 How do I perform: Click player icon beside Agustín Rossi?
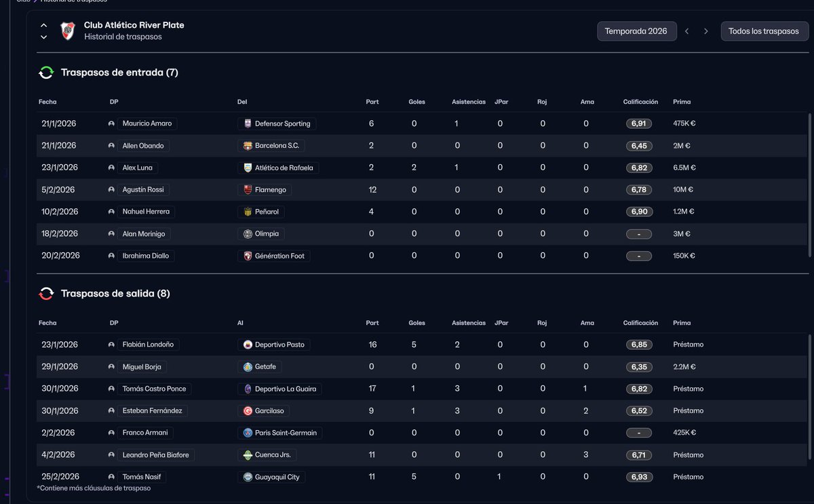tap(111, 190)
